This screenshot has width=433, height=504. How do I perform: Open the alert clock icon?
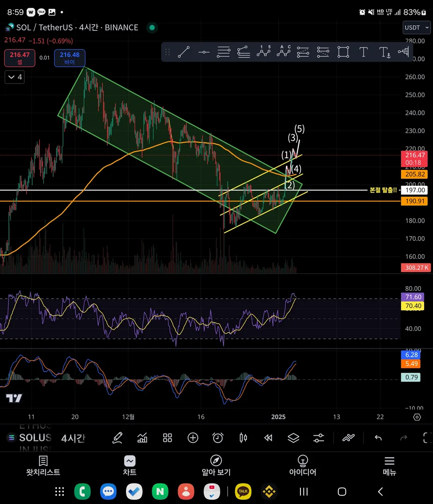pos(218,438)
